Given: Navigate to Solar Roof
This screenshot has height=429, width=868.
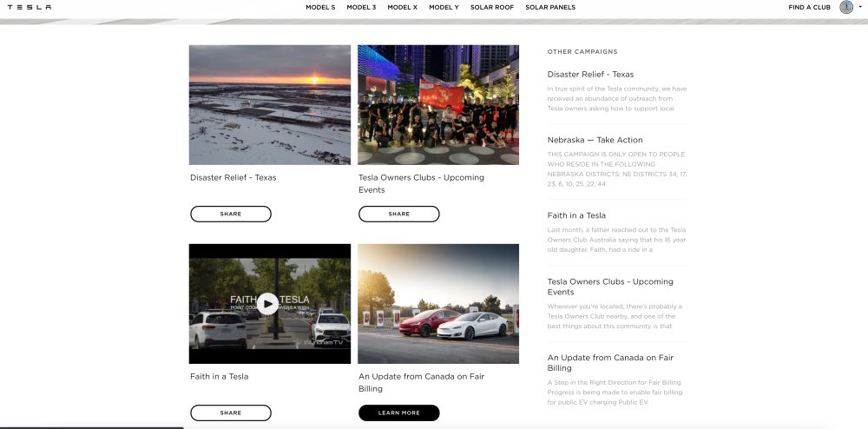Looking at the screenshot, I should coord(492,7).
